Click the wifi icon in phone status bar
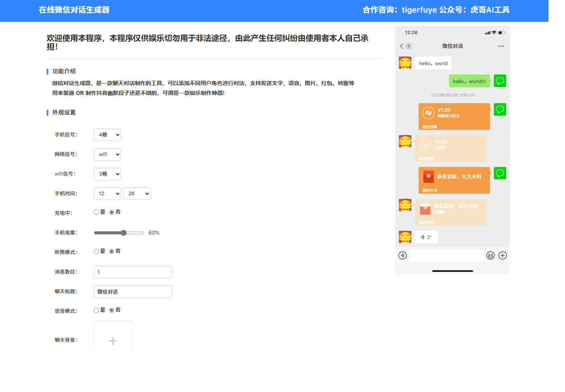Viewport: 565px width, 392px height. coord(494,33)
